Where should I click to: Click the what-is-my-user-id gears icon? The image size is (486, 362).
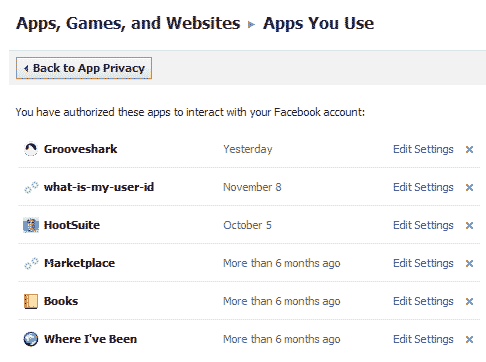[31, 187]
